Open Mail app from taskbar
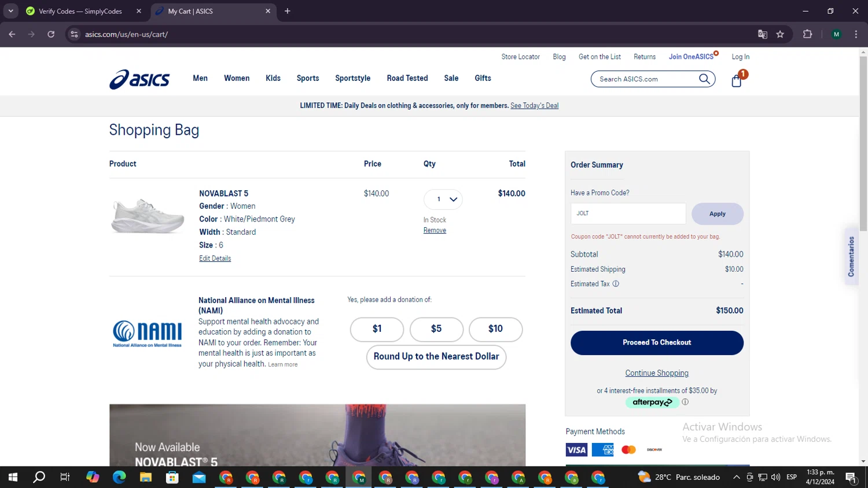The width and height of the screenshot is (868, 488). pyautogui.click(x=199, y=477)
